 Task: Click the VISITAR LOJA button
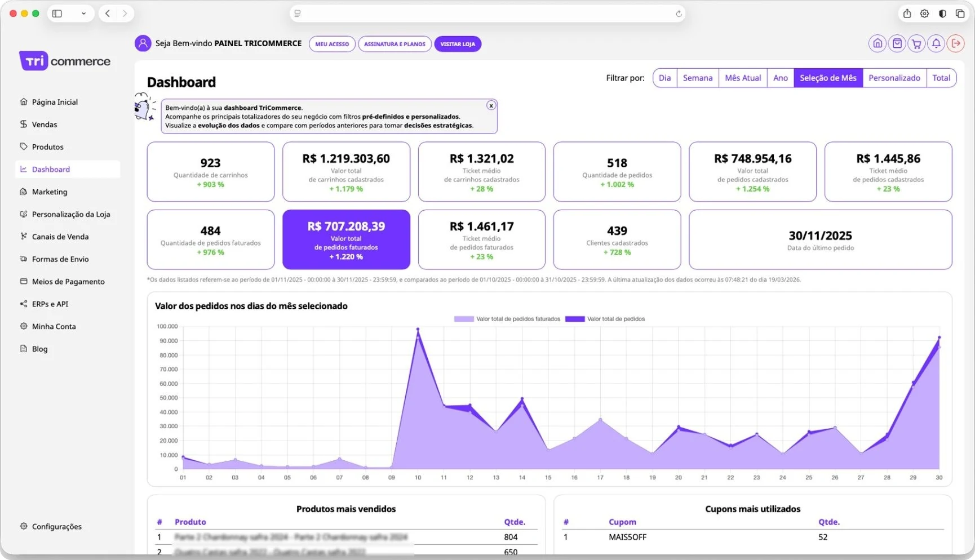pos(458,44)
